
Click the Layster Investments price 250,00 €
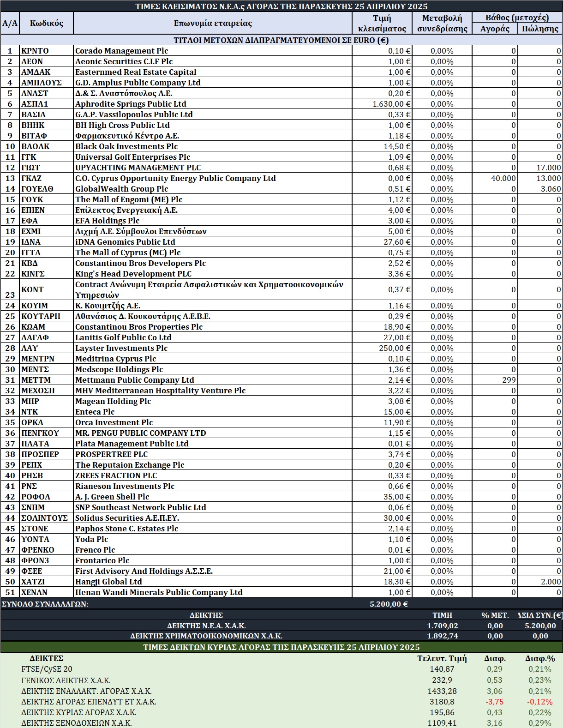(x=382, y=348)
